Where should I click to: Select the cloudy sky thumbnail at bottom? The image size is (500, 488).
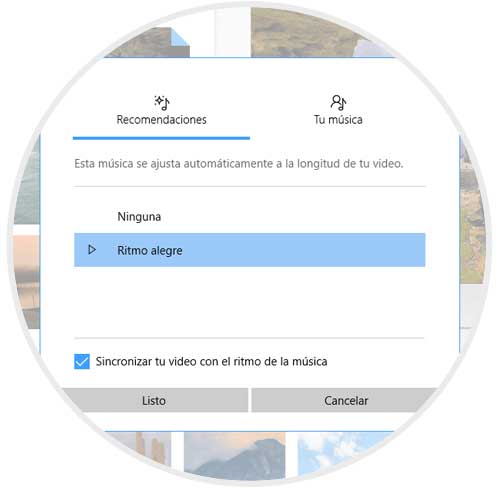pos(340,450)
